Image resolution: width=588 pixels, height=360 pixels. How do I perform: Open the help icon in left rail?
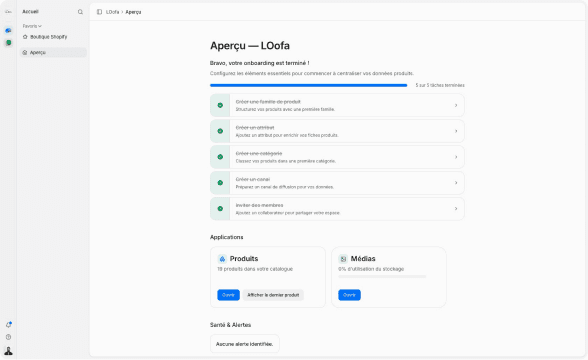[8, 337]
